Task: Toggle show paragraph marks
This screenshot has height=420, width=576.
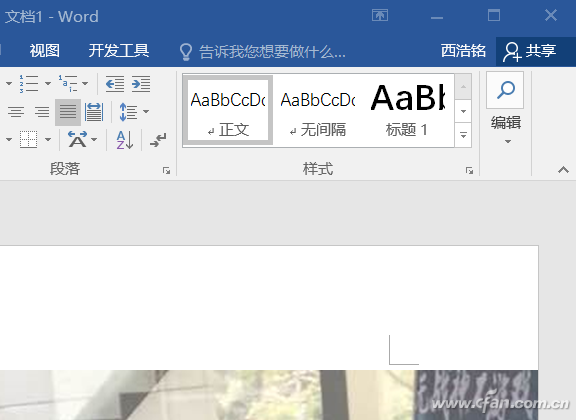Action: click(158, 140)
